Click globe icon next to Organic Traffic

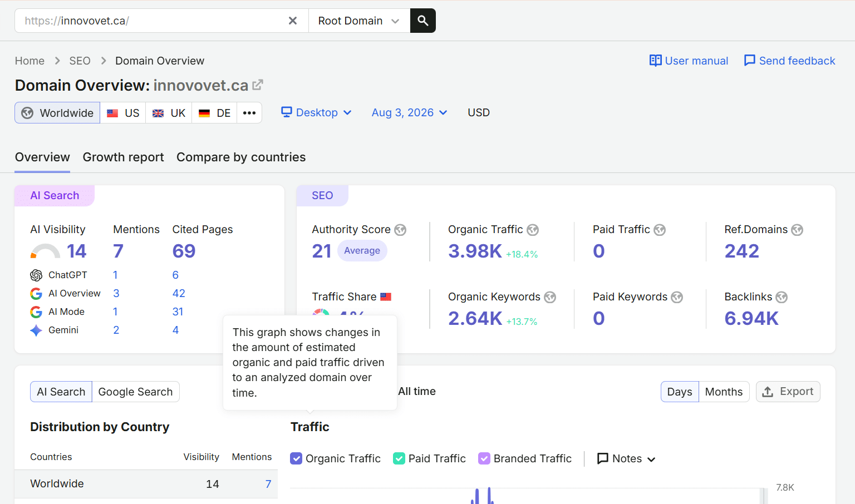click(x=533, y=230)
